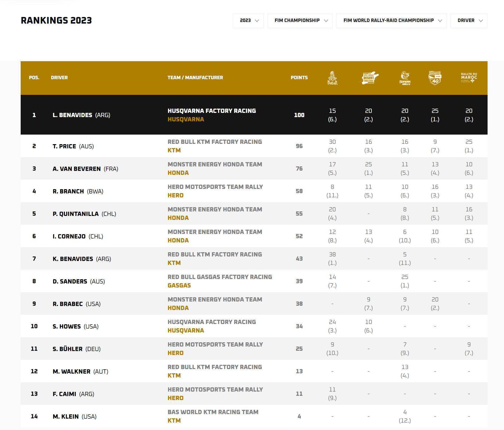504x430 pixels.
Task: Select driver K. Benavides
Action: point(73,259)
